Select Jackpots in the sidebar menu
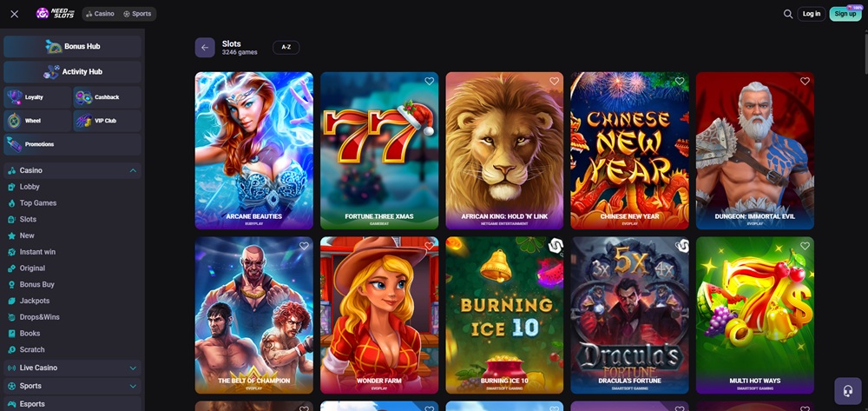Viewport: 868px width, 411px height. [x=35, y=301]
